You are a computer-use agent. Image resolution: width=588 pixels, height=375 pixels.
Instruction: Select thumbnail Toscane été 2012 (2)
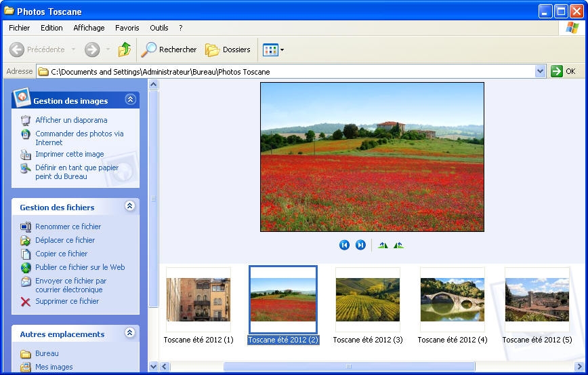click(283, 299)
